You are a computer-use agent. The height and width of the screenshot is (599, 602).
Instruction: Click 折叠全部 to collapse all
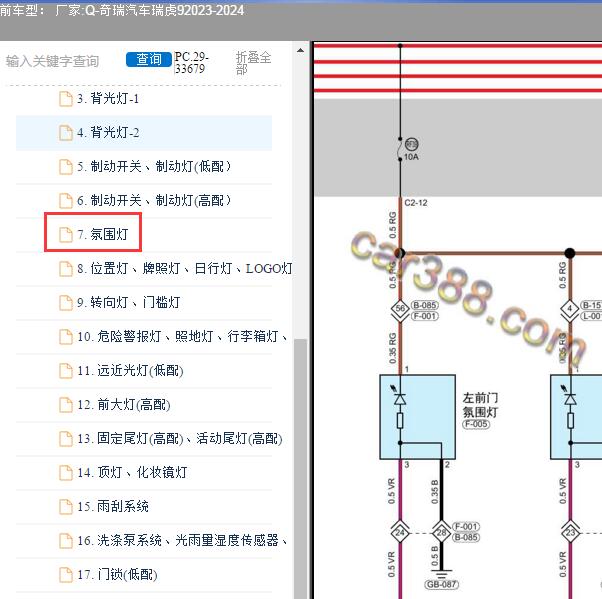253,63
